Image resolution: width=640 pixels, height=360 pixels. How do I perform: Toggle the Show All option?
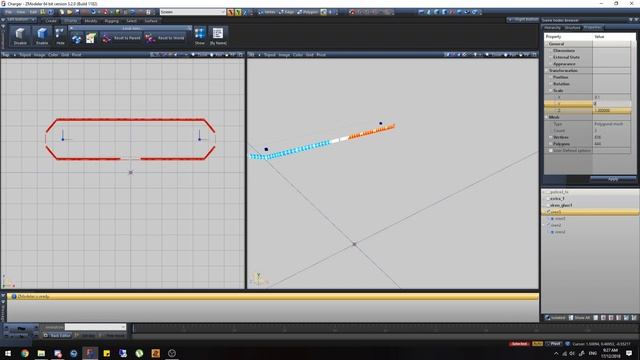pyautogui.click(x=580, y=318)
